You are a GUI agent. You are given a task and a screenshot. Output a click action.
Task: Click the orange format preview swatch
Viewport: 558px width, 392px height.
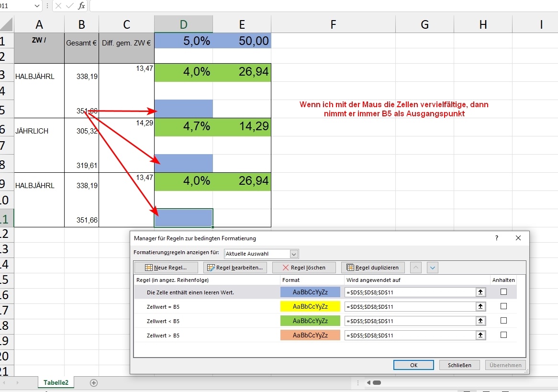[310, 335]
